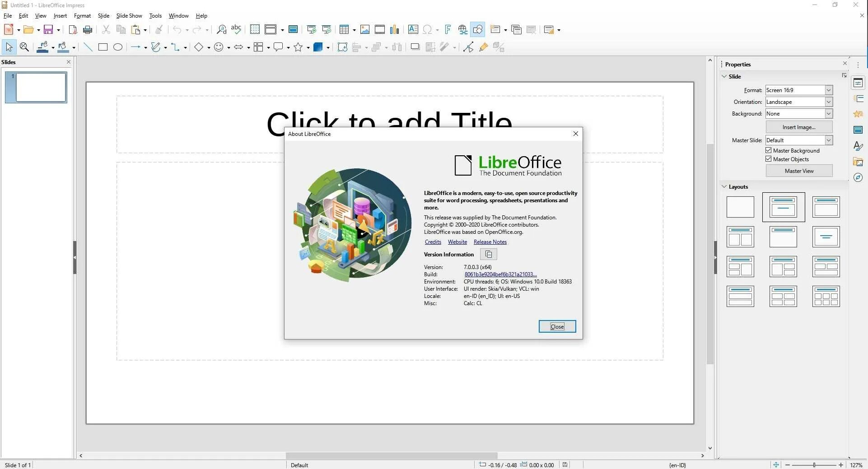Open the Symbol Shapes dropdown arrow
The height and width of the screenshot is (469, 868).
click(x=229, y=47)
